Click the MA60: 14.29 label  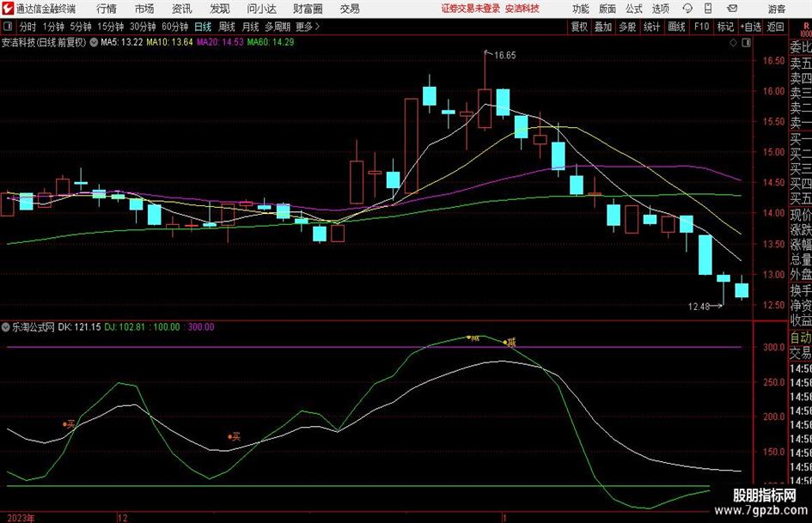pos(271,42)
